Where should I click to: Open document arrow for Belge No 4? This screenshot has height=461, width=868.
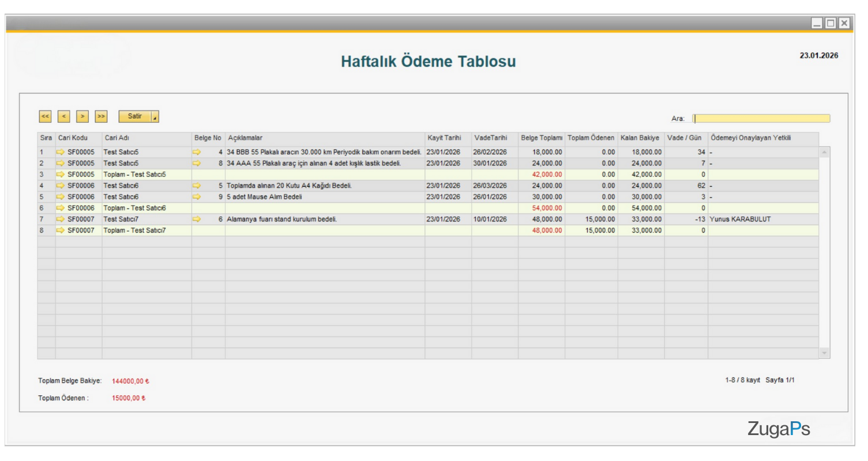197,152
